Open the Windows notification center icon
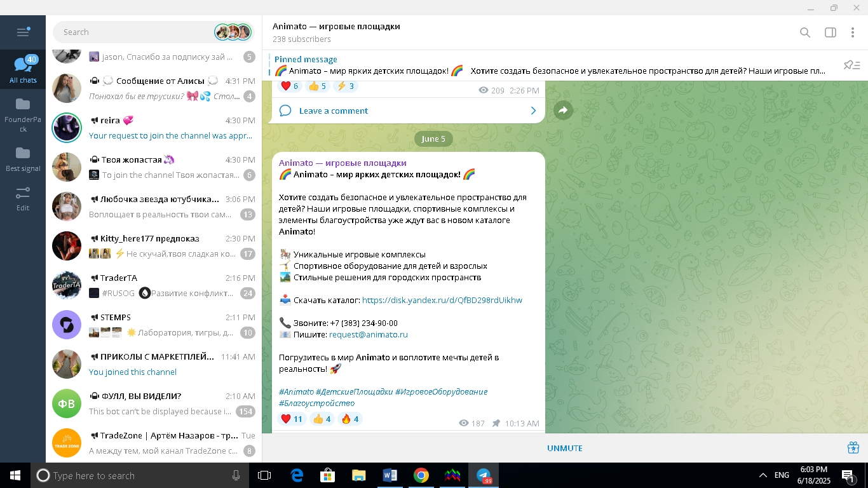The image size is (868, 488). pos(848,475)
